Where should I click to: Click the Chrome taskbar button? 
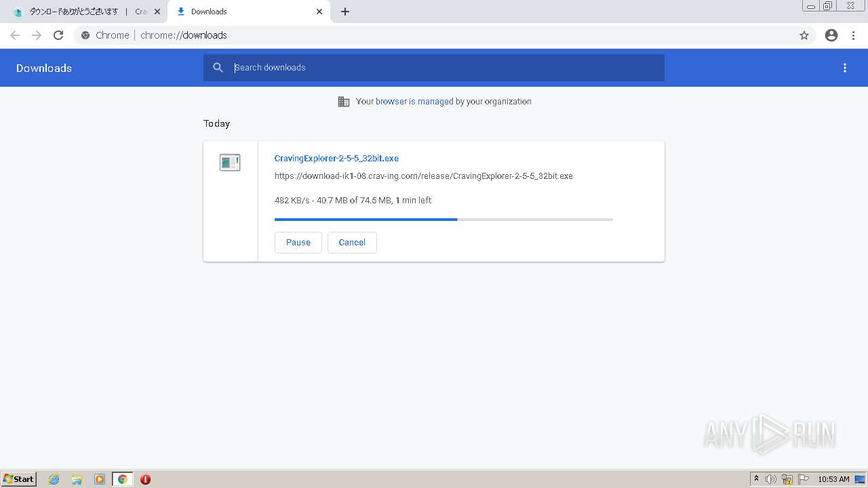coord(122,479)
